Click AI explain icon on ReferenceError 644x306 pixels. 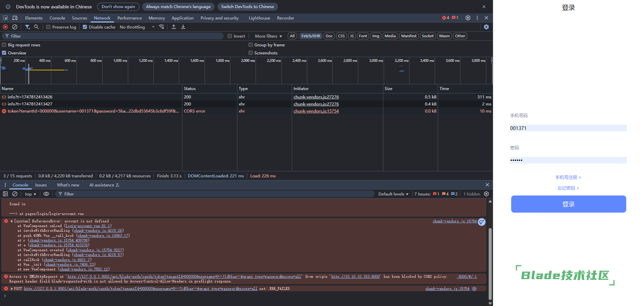(x=482, y=222)
